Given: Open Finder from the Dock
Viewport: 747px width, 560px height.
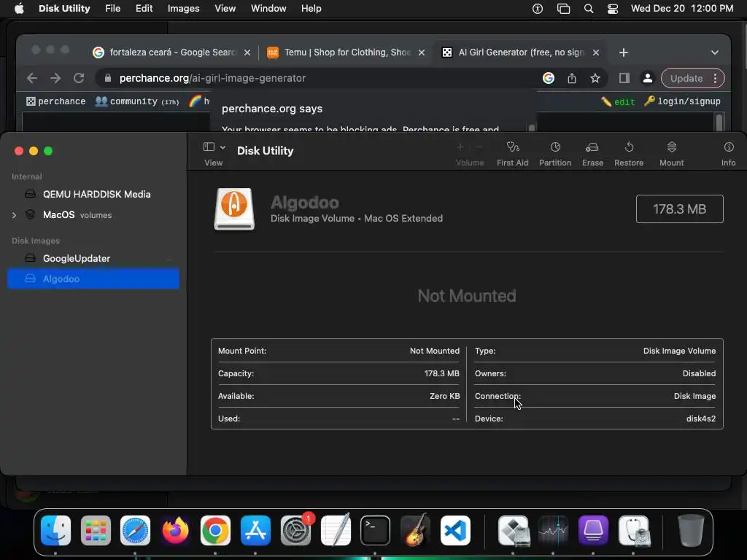Looking at the screenshot, I should pyautogui.click(x=55, y=531).
